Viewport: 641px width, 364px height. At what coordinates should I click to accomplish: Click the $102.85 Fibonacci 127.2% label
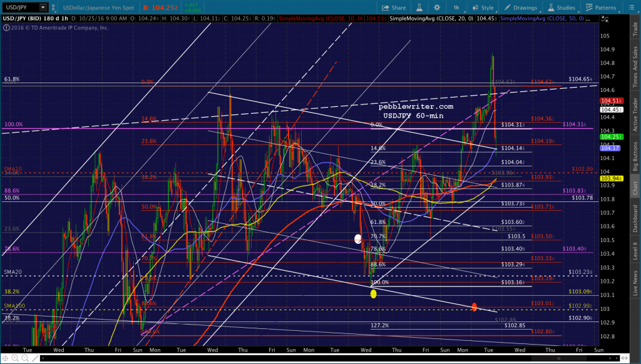click(x=515, y=326)
